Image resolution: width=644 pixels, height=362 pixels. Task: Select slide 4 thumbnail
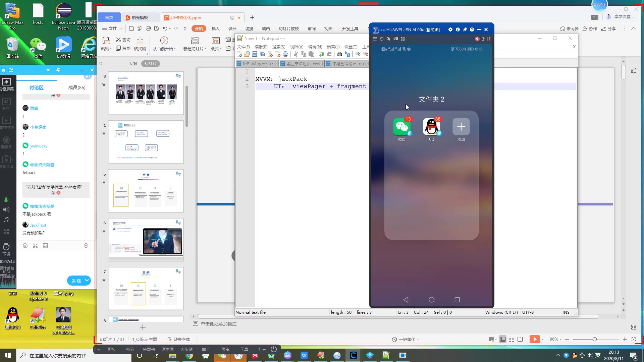[146, 142]
